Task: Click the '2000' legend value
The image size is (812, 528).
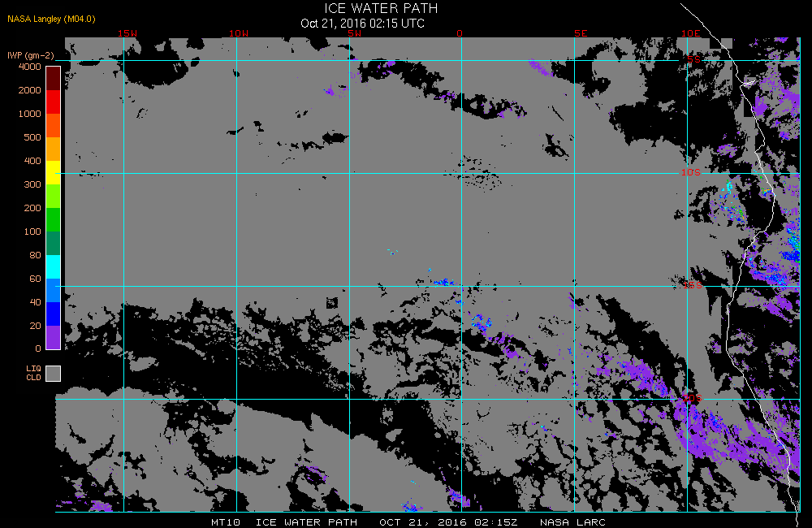Action: (x=29, y=90)
